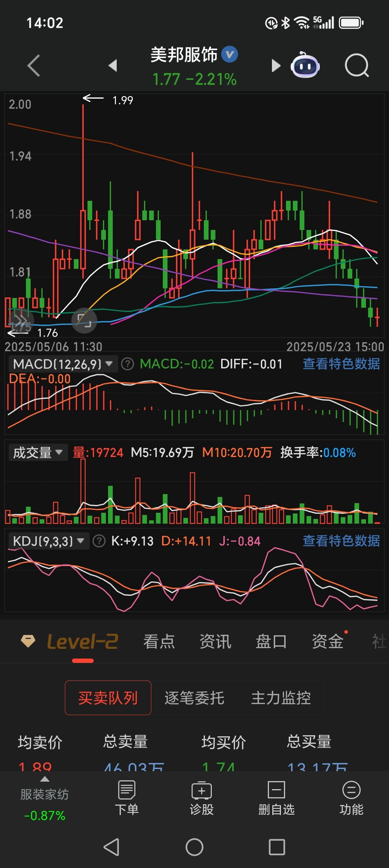Select the 买卖队列 sub-tab
The height and width of the screenshot is (868, 389).
108,697
